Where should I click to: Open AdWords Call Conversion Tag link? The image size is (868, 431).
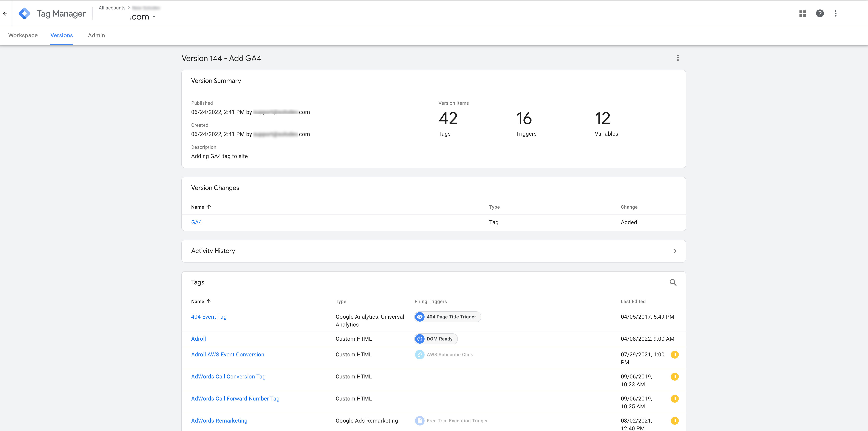[x=228, y=377]
